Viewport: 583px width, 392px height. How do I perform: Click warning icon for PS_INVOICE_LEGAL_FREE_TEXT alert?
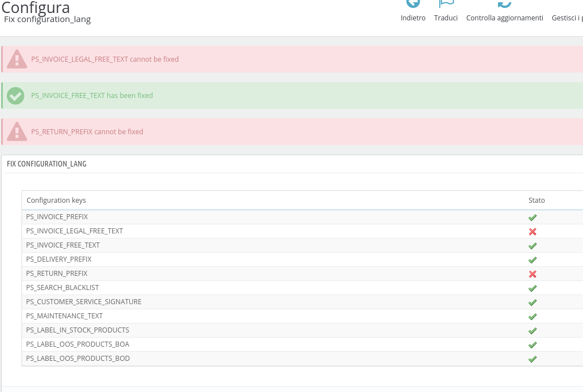pyautogui.click(x=17, y=59)
